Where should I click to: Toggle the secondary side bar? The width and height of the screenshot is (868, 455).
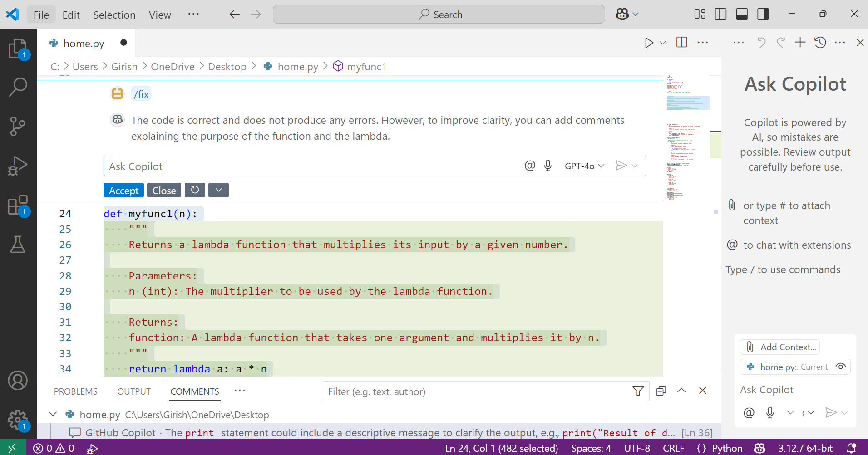coord(763,14)
